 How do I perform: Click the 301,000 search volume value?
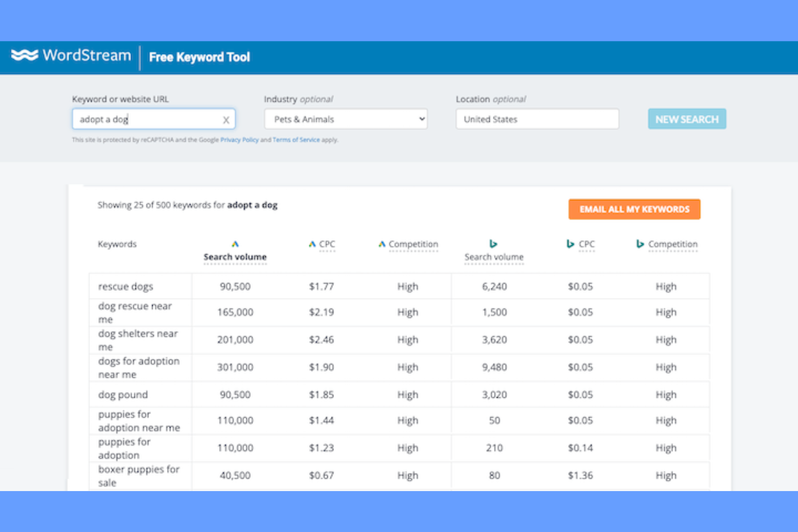coord(235,367)
